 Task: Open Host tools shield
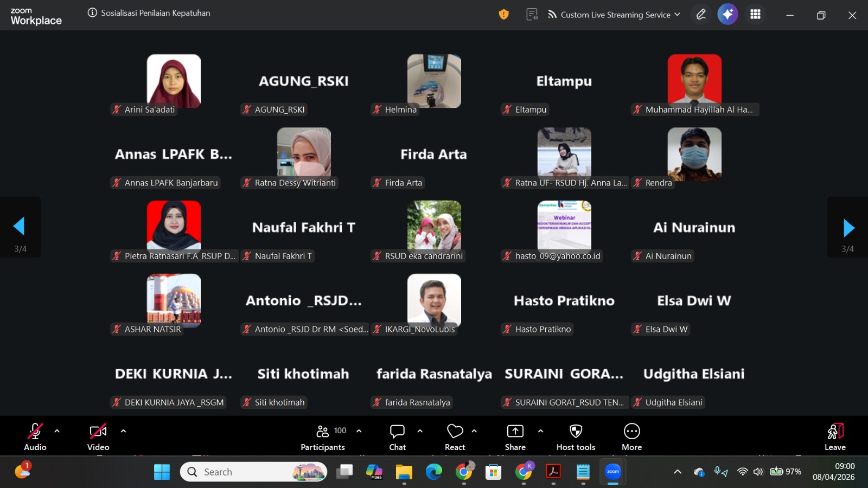click(576, 437)
